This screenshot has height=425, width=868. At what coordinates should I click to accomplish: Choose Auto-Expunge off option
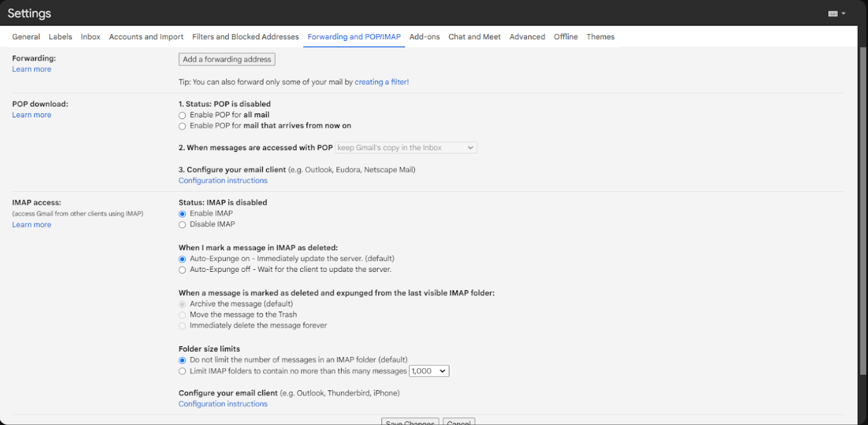pos(183,271)
